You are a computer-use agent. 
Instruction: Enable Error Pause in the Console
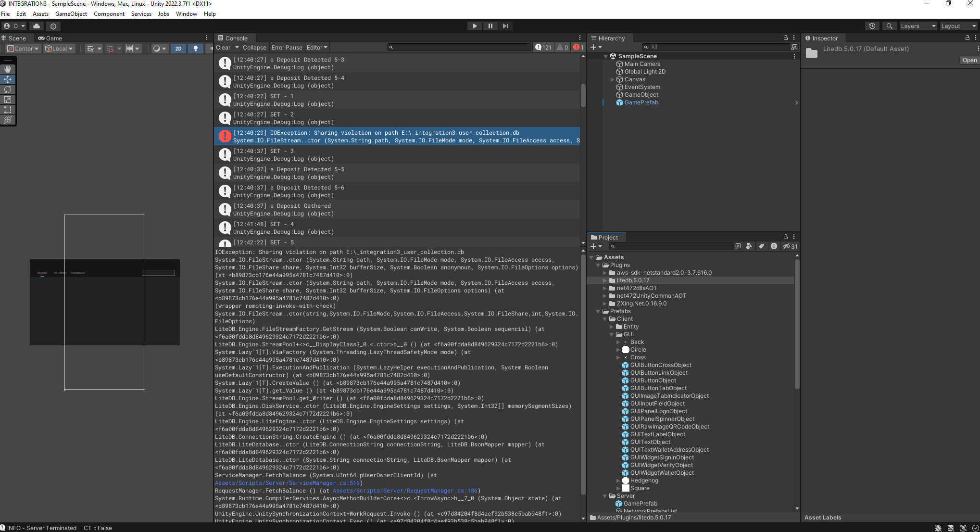[287, 47]
